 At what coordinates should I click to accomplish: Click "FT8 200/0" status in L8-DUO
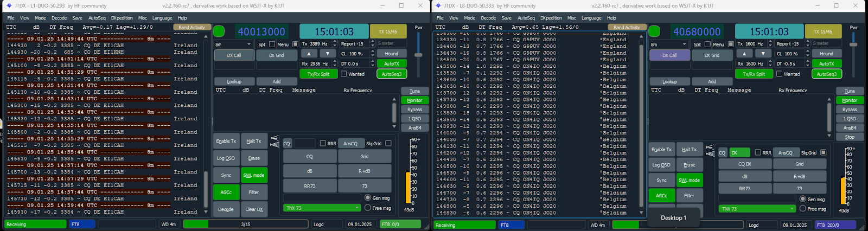[x=836, y=224]
